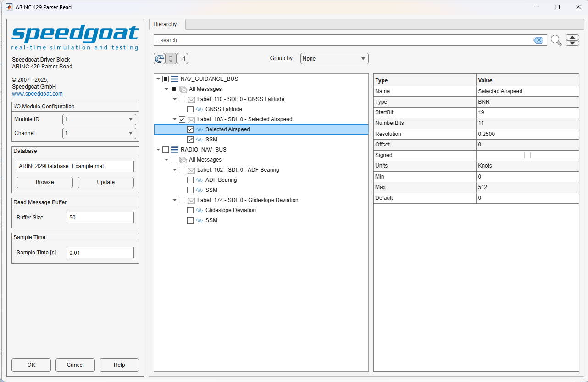Collapse Label 174 Glideslope Deviation node

coord(175,200)
